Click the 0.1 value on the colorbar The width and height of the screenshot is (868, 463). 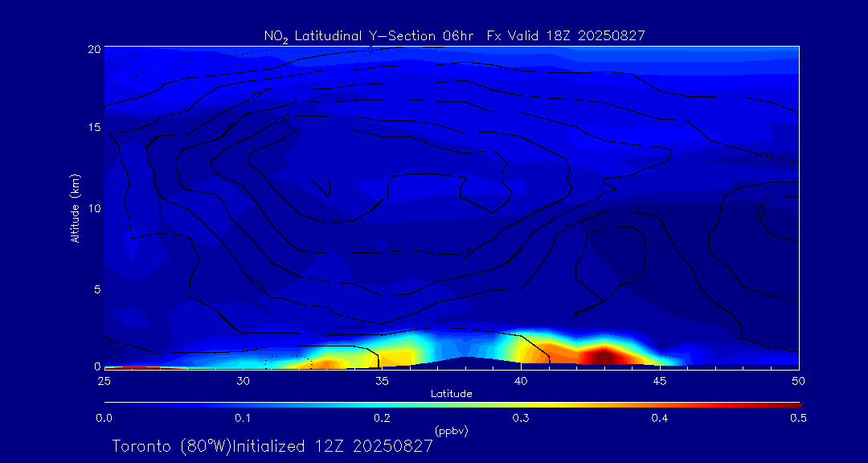click(243, 418)
